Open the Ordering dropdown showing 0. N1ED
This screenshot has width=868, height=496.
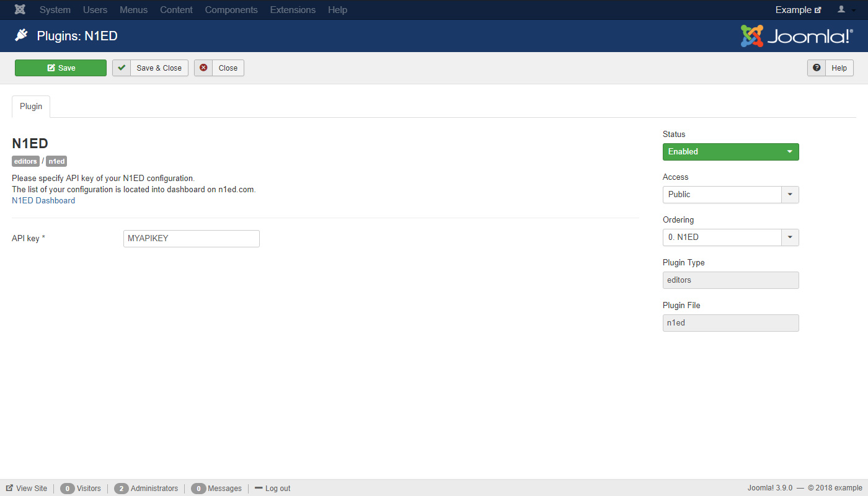[x=731, y=237]
